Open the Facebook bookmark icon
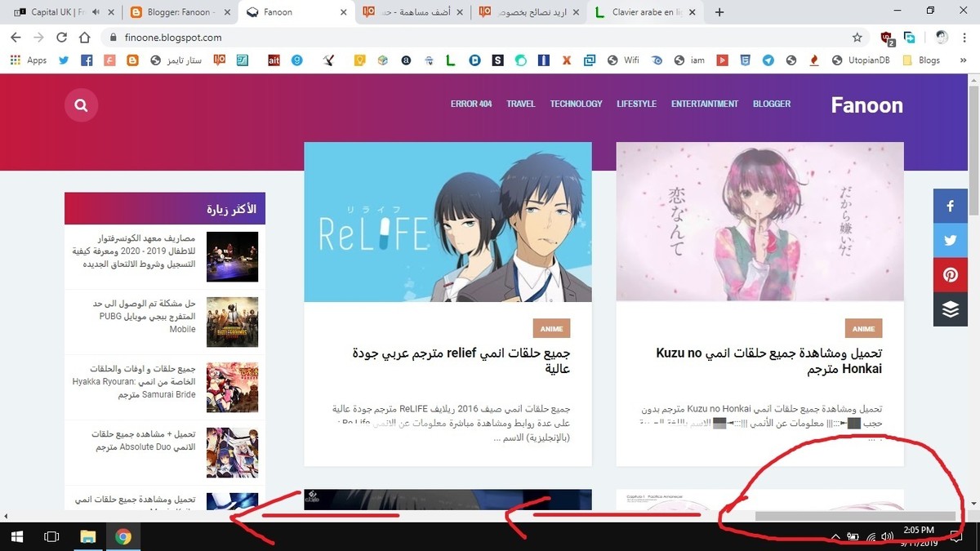This screenshot has width=980, height=551. click(x=87, y=60)
